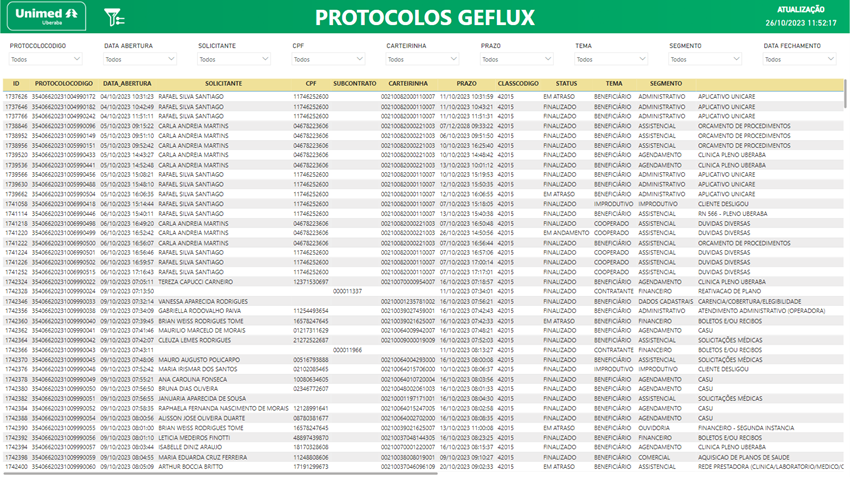Expand the PRAZO slicer dropdown

point(517,59)
